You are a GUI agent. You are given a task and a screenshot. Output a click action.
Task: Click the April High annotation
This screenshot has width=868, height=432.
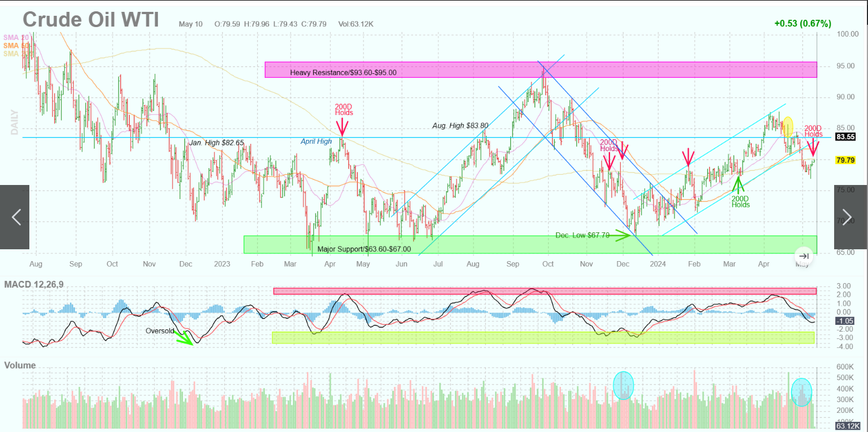tap(316, 142)
